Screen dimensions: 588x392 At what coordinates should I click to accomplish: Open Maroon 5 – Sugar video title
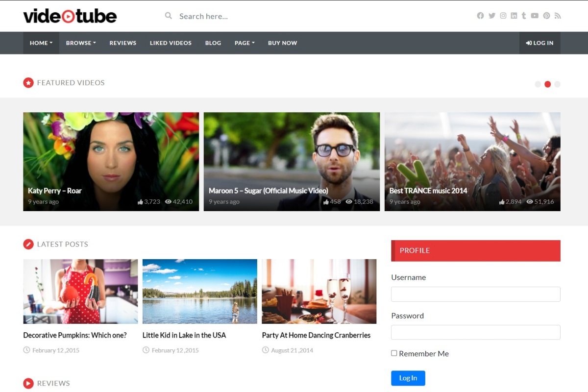click(x=269, y=191)
